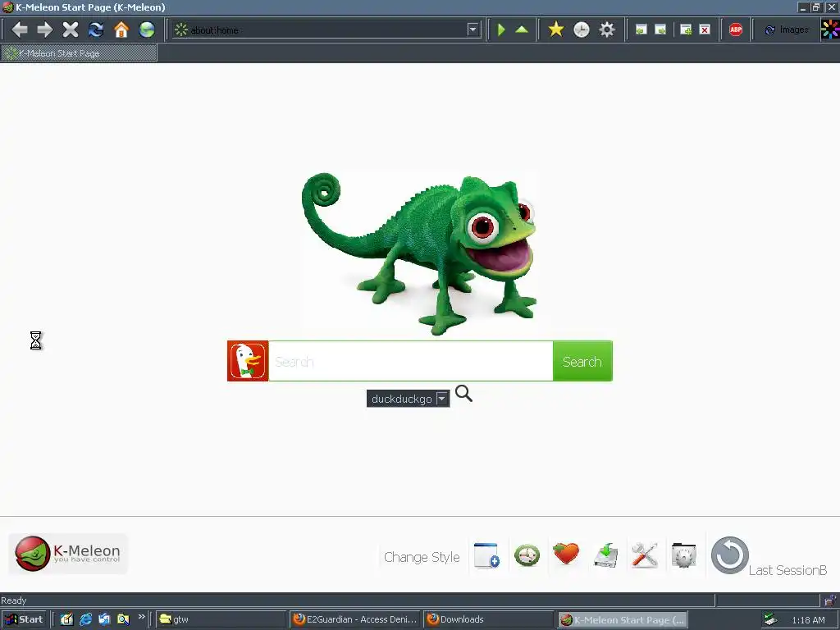The image size is (840, 630).
Task: Click the lock icon in status bar
Action: (829, 600)
